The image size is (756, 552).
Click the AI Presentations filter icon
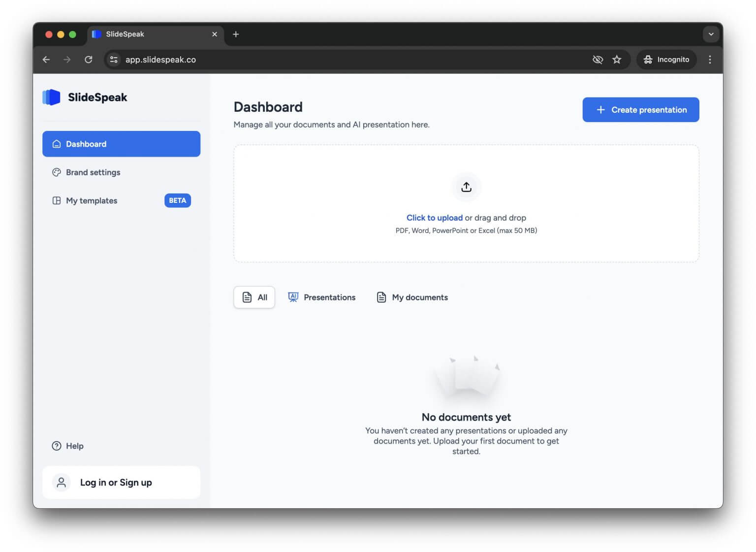pos(293,297)
